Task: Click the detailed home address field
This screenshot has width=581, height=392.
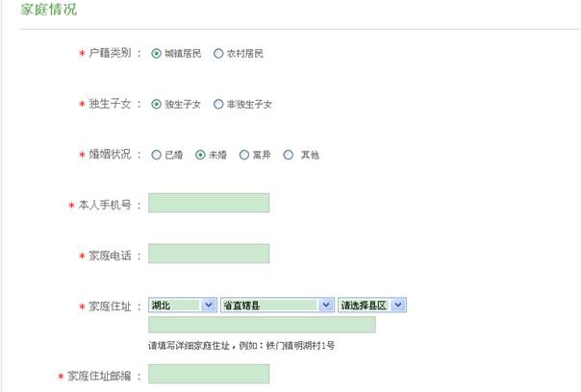Action: click(262, 325)
